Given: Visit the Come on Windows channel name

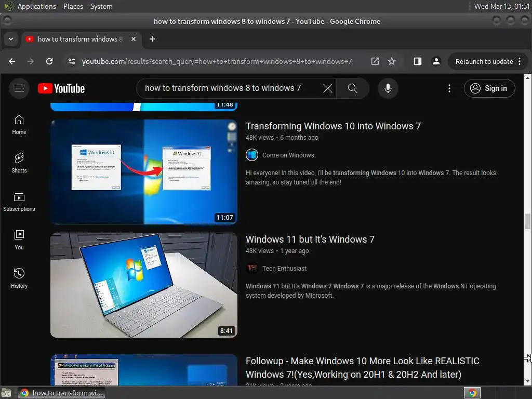Looking at the screenshot, I should (x=288, y=155).
